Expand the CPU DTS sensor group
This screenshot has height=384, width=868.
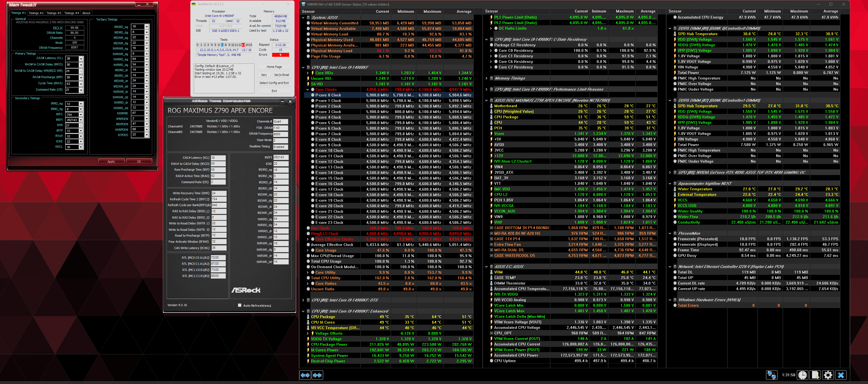(x=303, y=300)
